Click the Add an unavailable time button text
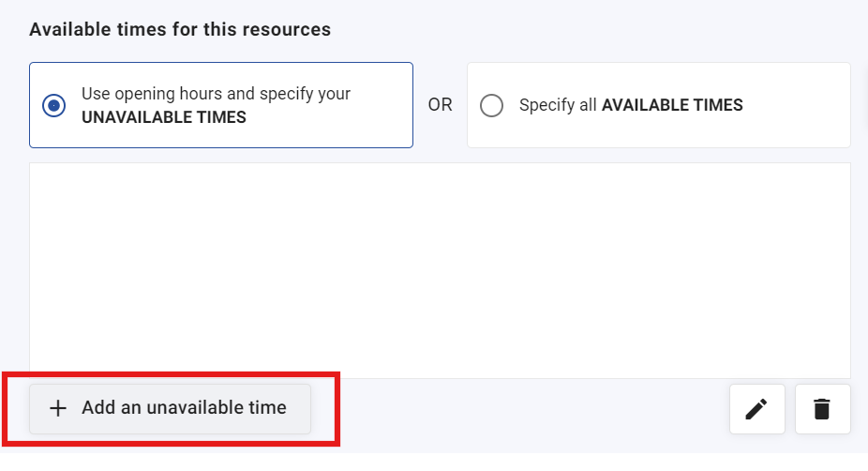The height and width of the screenshot is (471, 868). [x=184, y=407]
